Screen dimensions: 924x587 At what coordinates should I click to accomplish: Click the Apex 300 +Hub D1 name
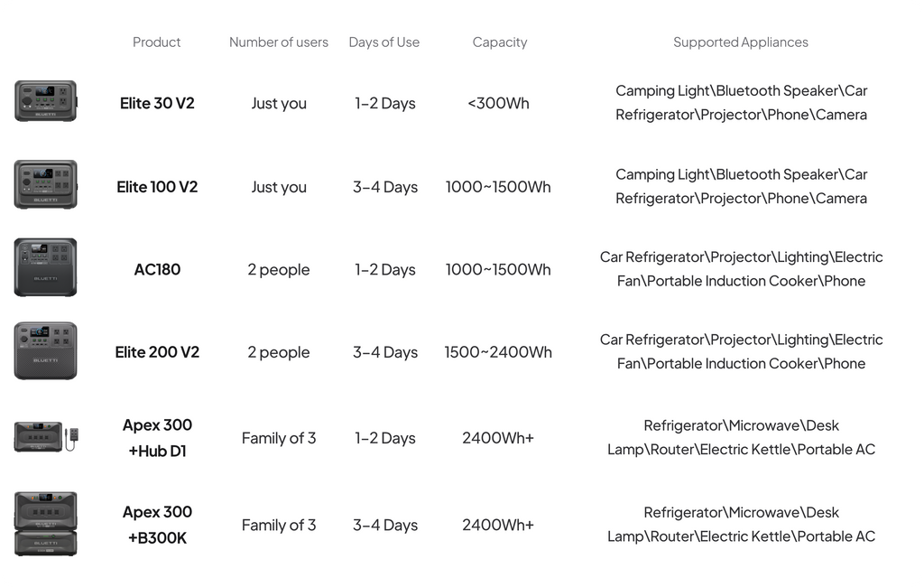[x=157, y=438]
